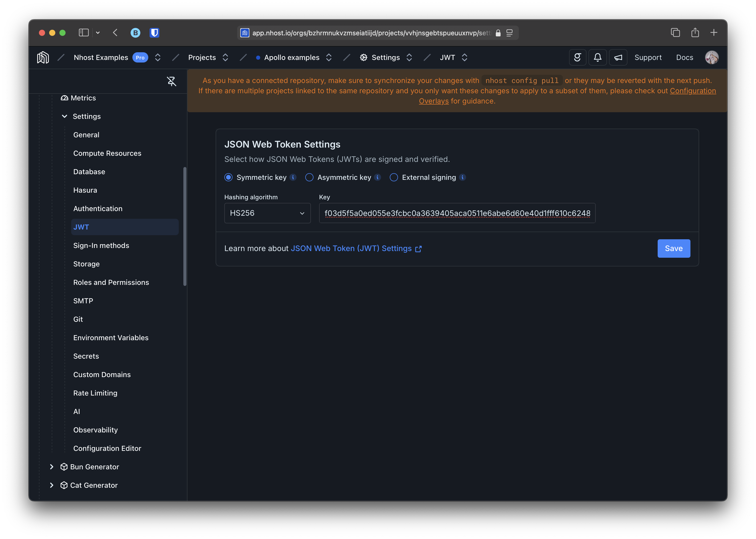Viewport: 756px width, 539px height.
Task: Unpin the sidebar with pin icon
Action: point(171,81)
